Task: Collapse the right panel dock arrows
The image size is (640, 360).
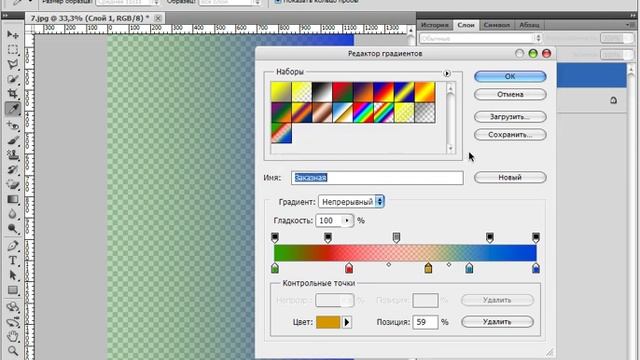Action: tap(633, 15)
